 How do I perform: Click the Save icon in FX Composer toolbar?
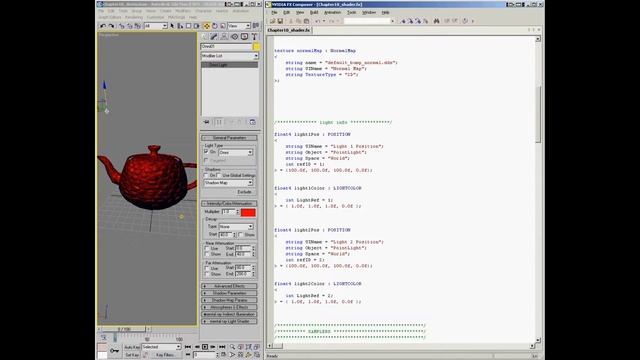pos(280,21)
